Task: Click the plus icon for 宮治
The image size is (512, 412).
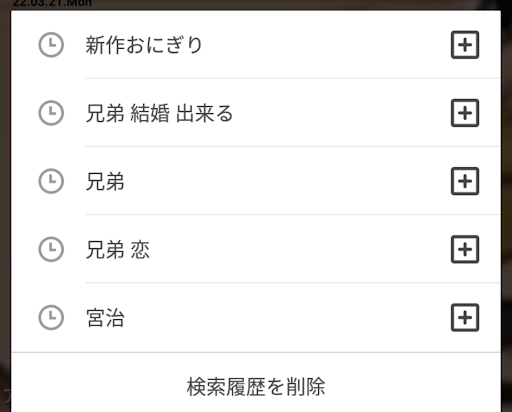Action: [465, 317]
